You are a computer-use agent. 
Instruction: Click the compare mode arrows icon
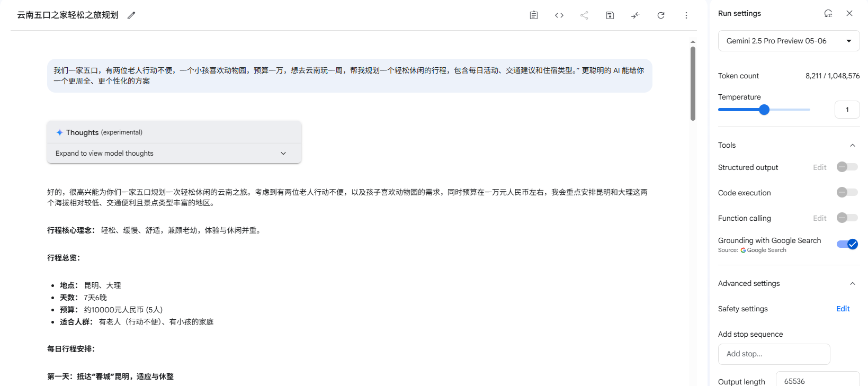pos(636,15)
